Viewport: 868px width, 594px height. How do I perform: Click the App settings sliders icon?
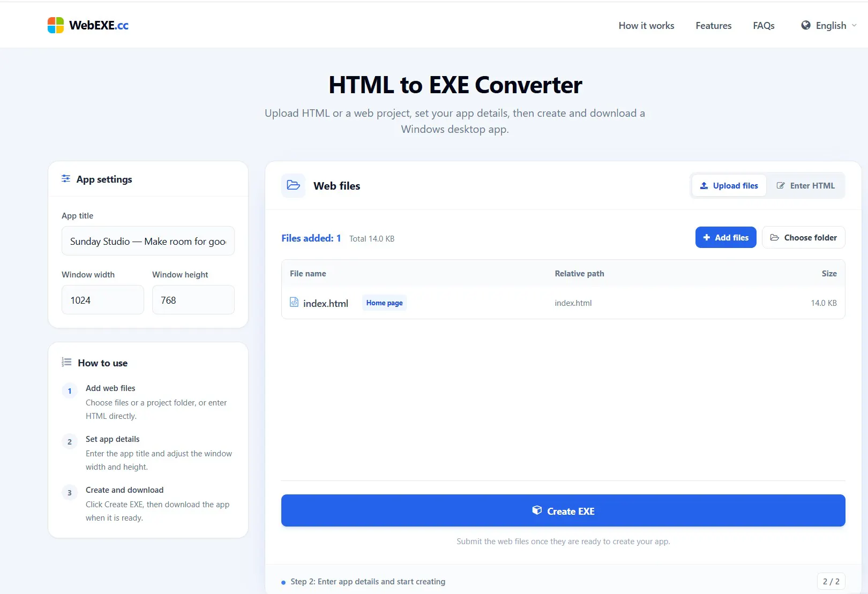[66, 179]
